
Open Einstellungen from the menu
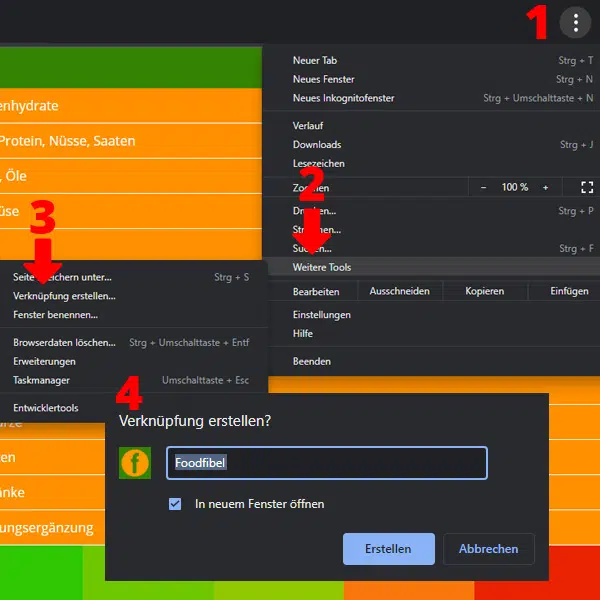[x=321, y=314]
